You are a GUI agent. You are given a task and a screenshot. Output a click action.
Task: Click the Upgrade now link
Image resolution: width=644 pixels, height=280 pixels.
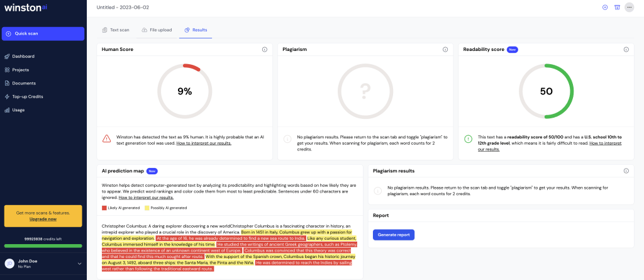(x=43, y=219)
